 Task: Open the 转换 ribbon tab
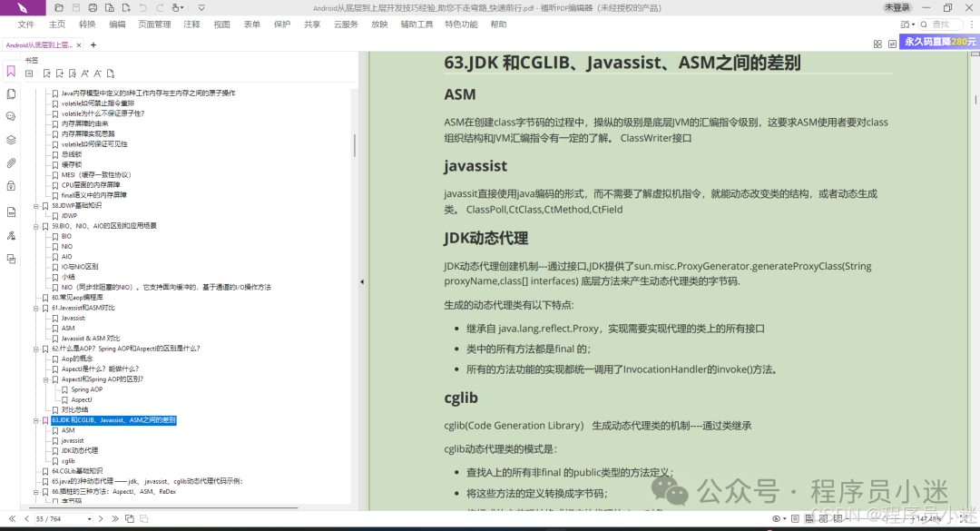tap(87, 25)
